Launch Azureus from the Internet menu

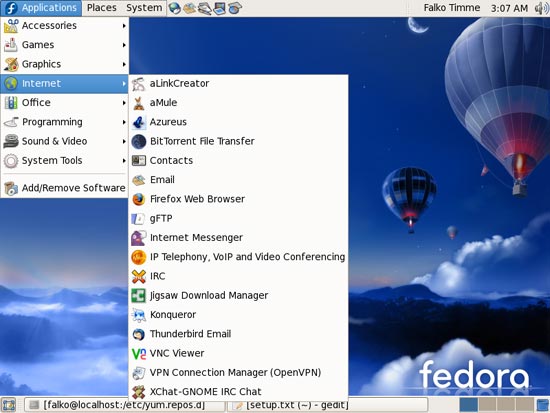(239, 122)
